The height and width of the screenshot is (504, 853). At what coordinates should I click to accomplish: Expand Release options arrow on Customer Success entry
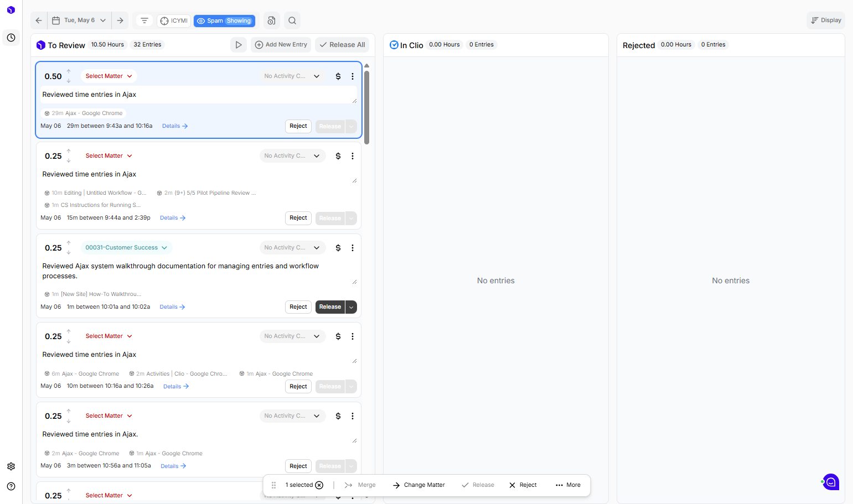351,307
